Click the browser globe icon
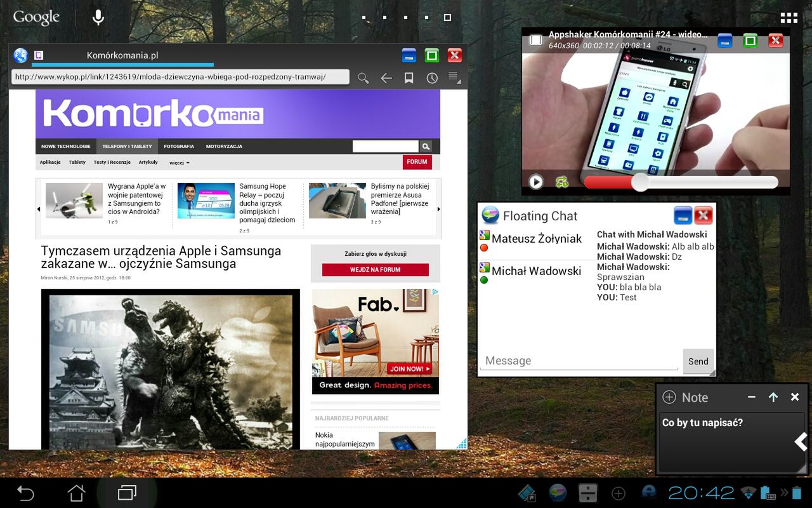This screenshot has height=508, width=812. tap(20, 55)
